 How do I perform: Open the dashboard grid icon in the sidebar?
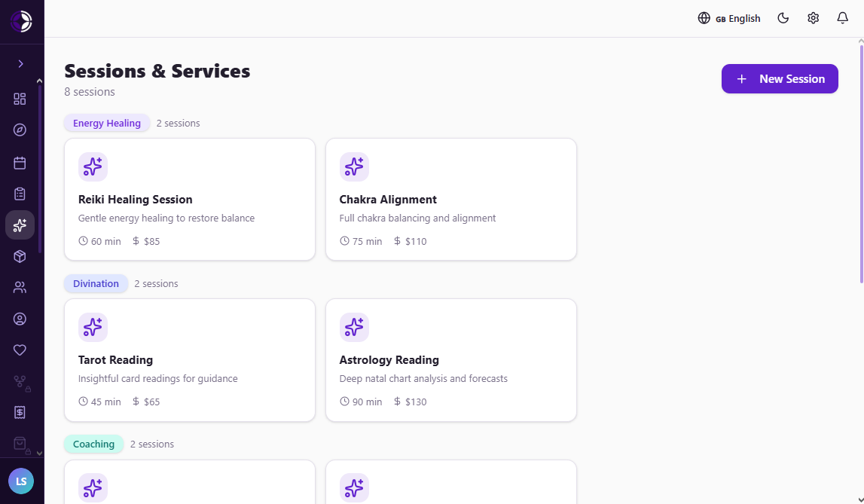point(20,99)
